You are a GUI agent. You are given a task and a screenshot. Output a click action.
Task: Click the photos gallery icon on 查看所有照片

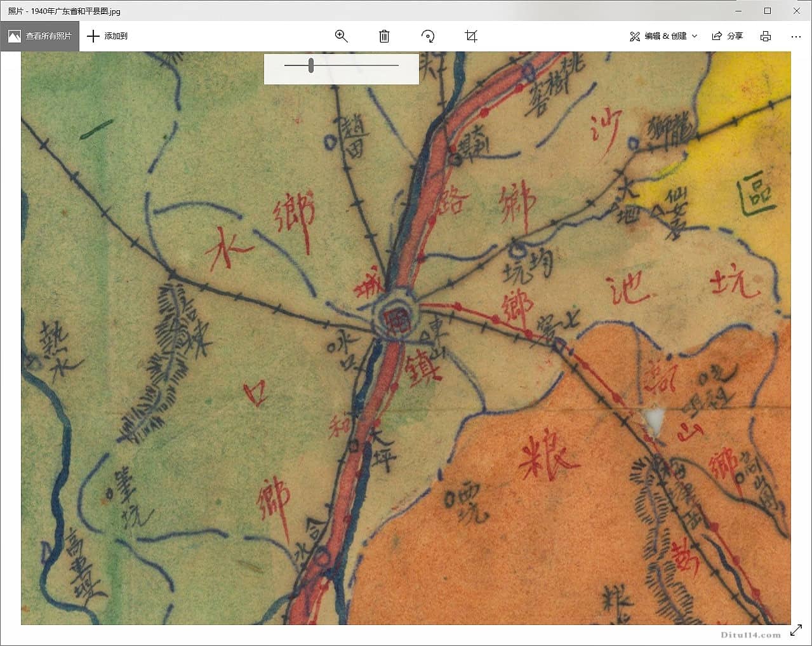click(x=14, y=36)
